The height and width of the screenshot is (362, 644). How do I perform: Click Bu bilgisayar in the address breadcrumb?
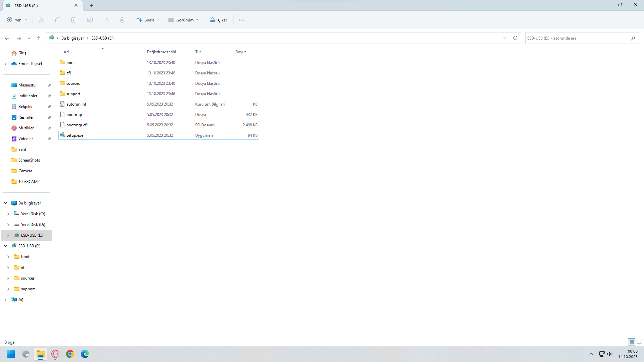pos(72,38)
